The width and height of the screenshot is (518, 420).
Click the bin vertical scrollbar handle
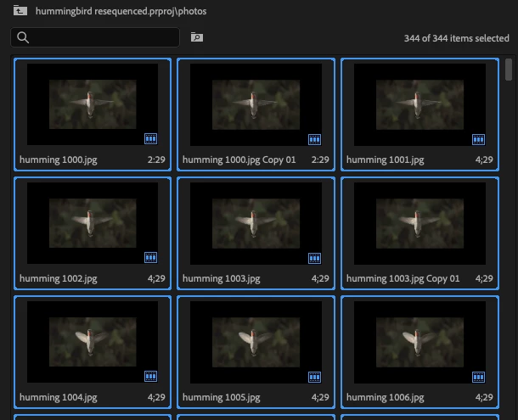pos(509,70)
